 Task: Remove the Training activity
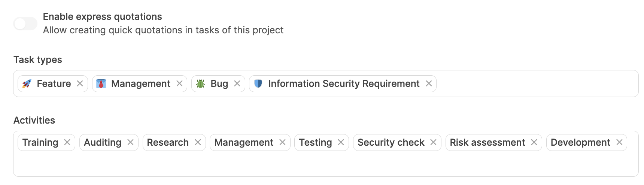tap(67, 142)
